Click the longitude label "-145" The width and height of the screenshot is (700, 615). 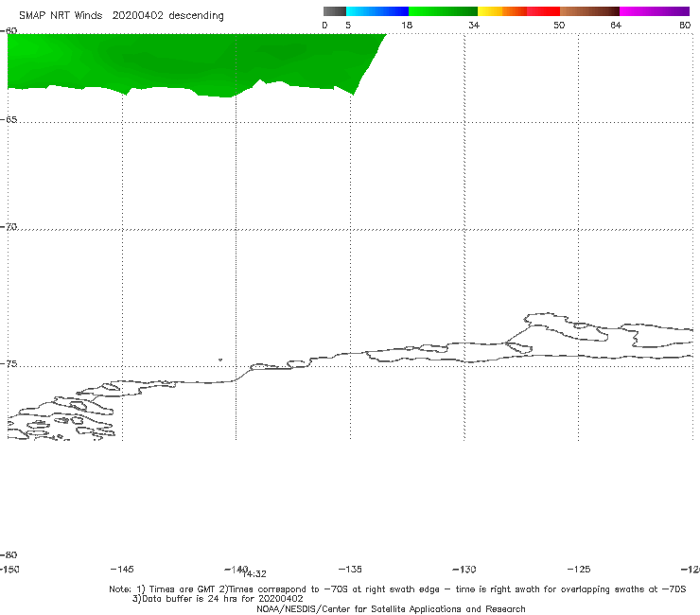coord(121,569)
